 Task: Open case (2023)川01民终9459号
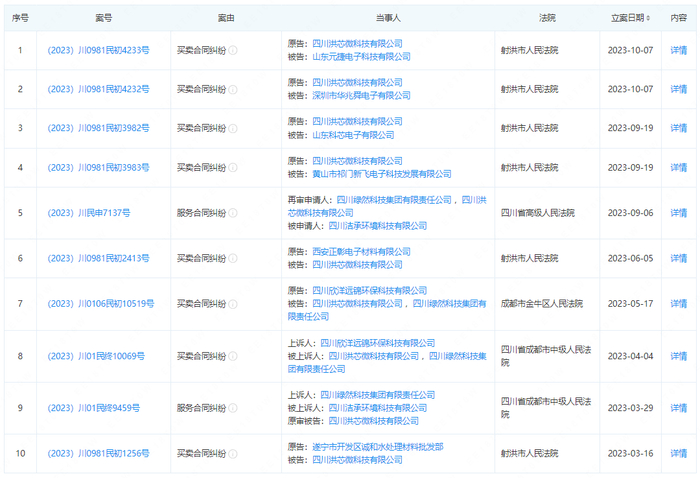(93, 408)
